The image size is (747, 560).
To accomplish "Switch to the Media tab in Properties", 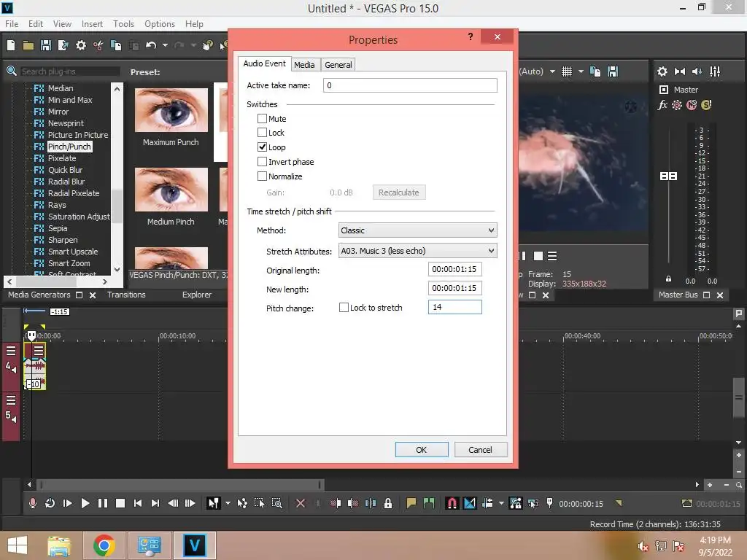I will 304,65.
